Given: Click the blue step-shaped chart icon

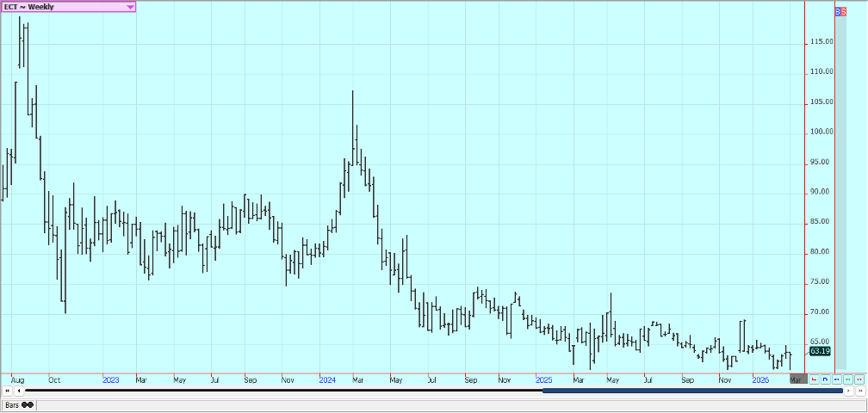Looking at the screenshot, I should tap(825, 379).
